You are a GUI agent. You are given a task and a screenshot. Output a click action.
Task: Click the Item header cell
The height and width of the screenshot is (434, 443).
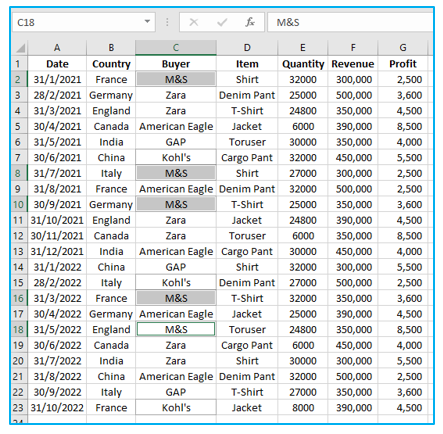click(x=247, y=64)
